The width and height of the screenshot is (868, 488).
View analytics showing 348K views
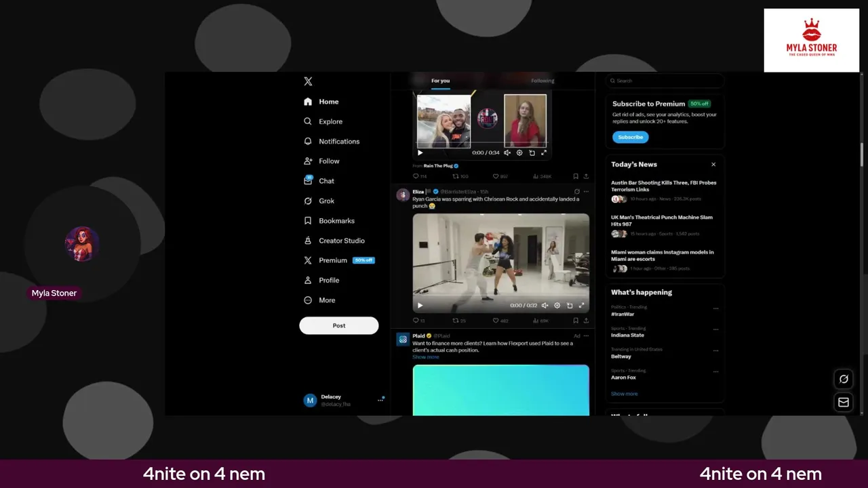541,176
